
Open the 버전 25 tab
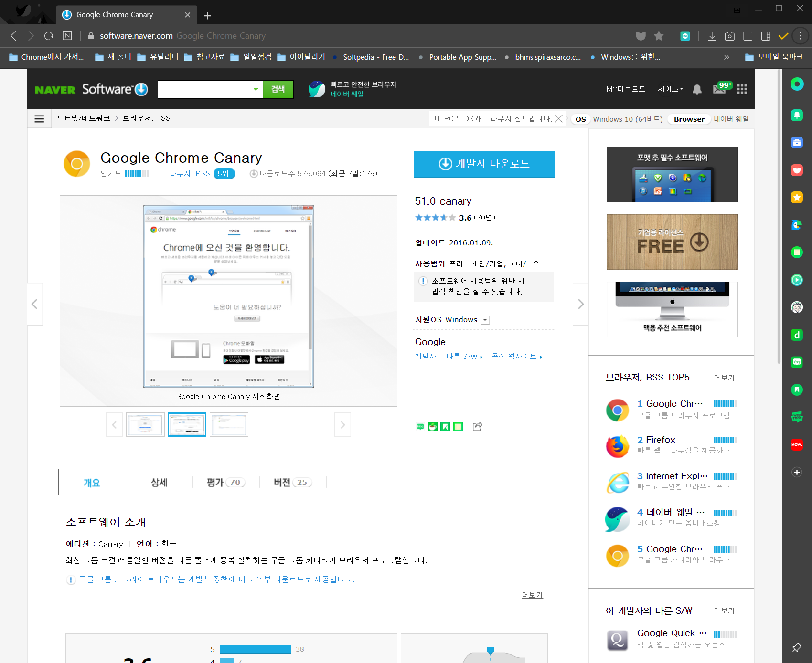(x=293, y=482)
